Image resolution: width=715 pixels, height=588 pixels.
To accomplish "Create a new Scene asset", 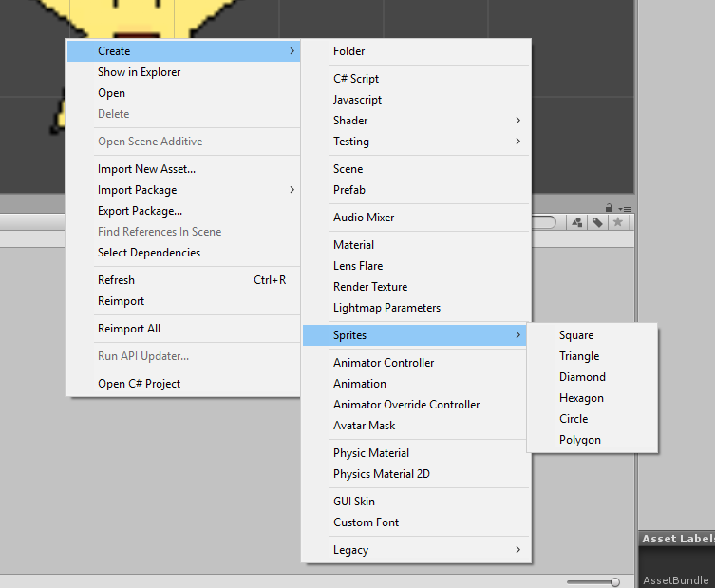I will click(x=416, y=169).
